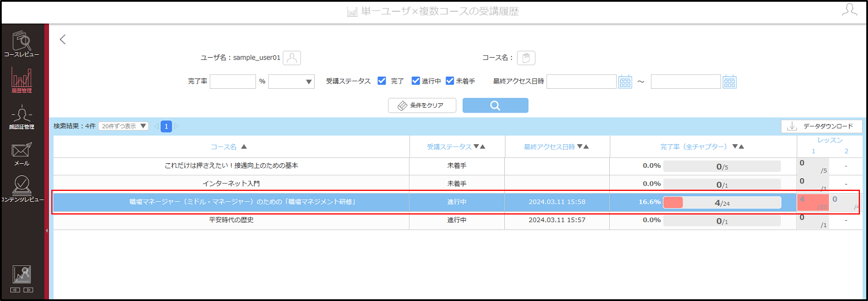Click start 最終アクセス日時 input field
868x301 pixels.
point(582,82)
